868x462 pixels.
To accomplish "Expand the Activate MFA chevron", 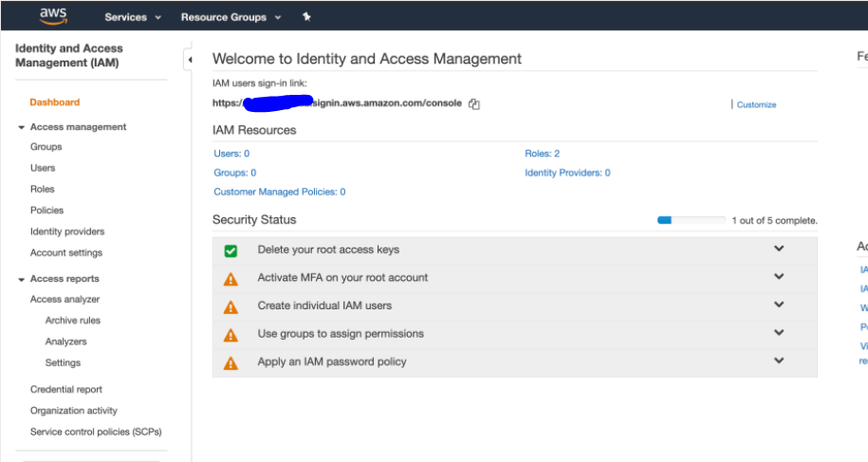I will point(779,277).
